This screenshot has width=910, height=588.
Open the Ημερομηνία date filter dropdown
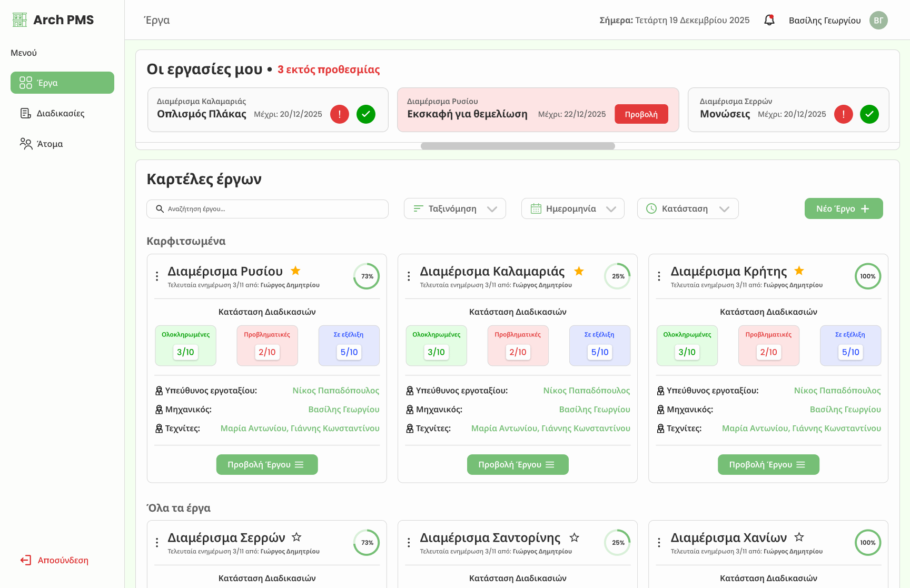click(x=572, y=208)
